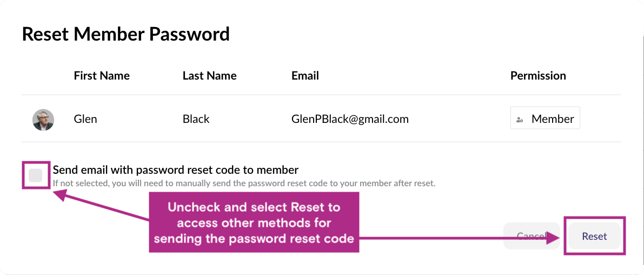Click the 'If not selected' helper text
The image size is (644, 275).
coord(244,183)
